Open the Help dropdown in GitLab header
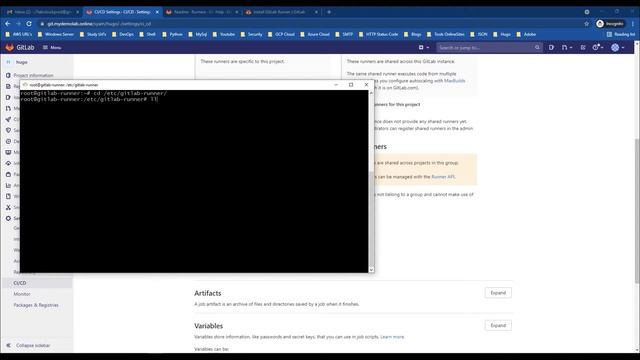 click(x=598, y=48)
